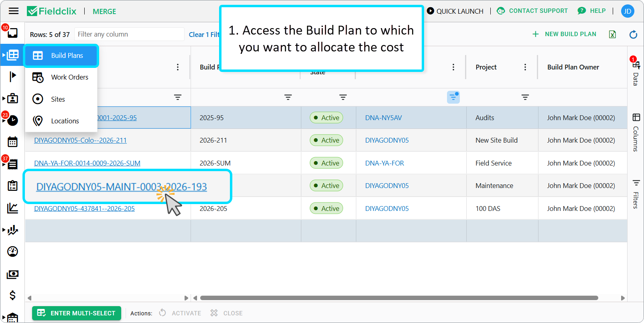Select Locations from the flyout menu
This screenshot has height=323, width=644.
(x=61, y=121)
